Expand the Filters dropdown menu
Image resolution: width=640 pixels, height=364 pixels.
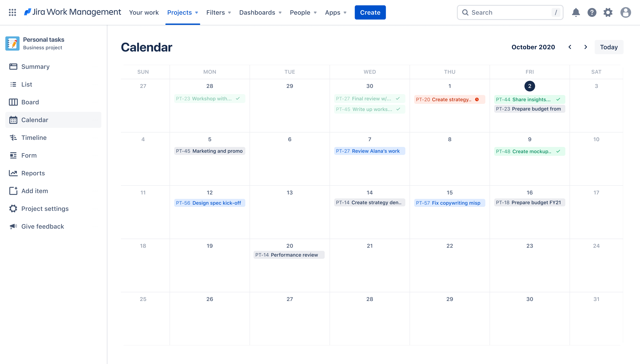point(218,12)
